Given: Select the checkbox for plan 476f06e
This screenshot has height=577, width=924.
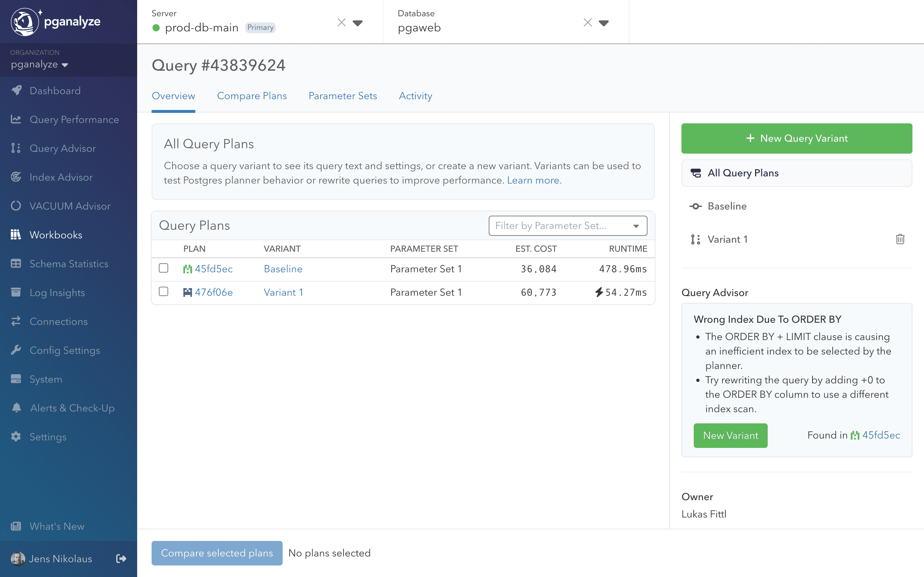Looking at the screenshot, I should tap(164, 291).
